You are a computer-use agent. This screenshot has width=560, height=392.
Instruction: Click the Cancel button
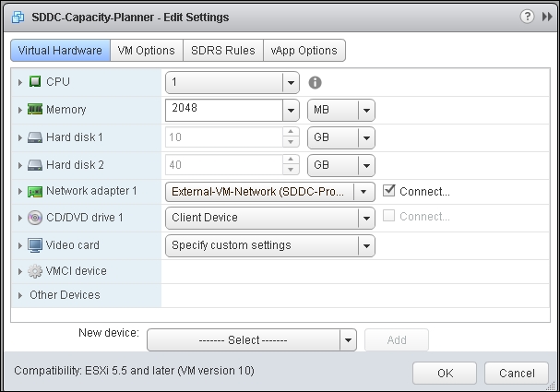click(517, 373)
